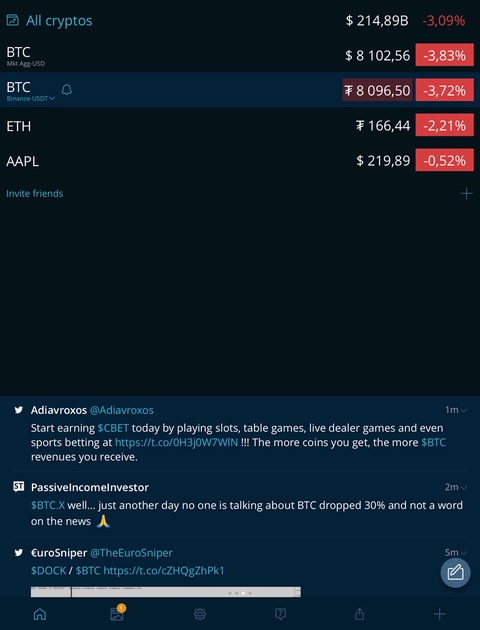The image size is (480, 630).
Task: Open the €uroSniper tweet image thumbnail
Action: (166, 592)
